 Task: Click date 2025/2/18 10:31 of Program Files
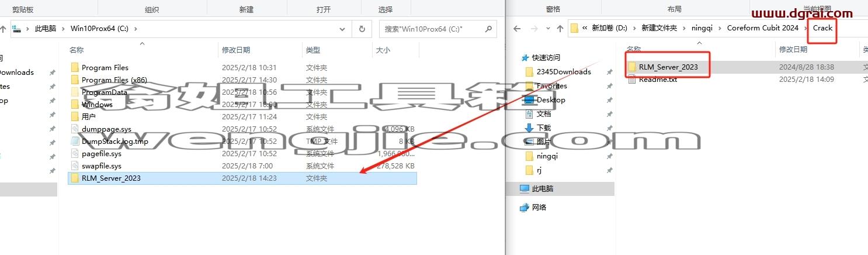pyautogui.click(x=249, y=67)
